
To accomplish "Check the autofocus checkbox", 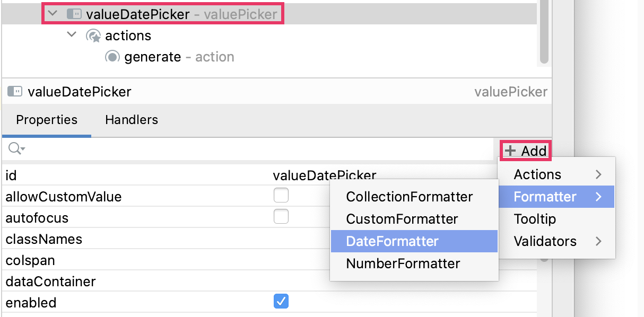I will [281, 217].
